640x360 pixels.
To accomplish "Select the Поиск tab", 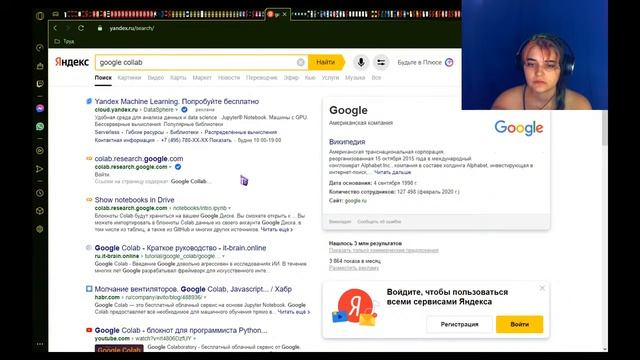I will click(x=103, y=78).
